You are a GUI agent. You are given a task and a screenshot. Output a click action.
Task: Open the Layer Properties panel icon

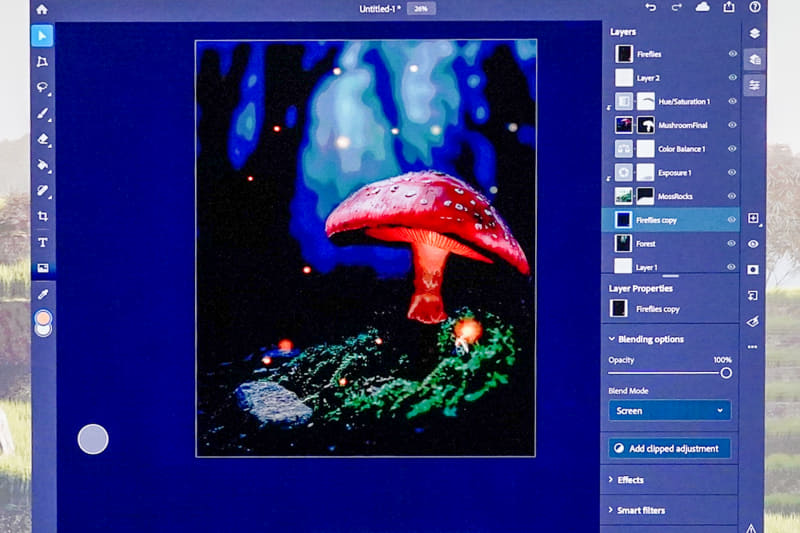pos(755,85)
